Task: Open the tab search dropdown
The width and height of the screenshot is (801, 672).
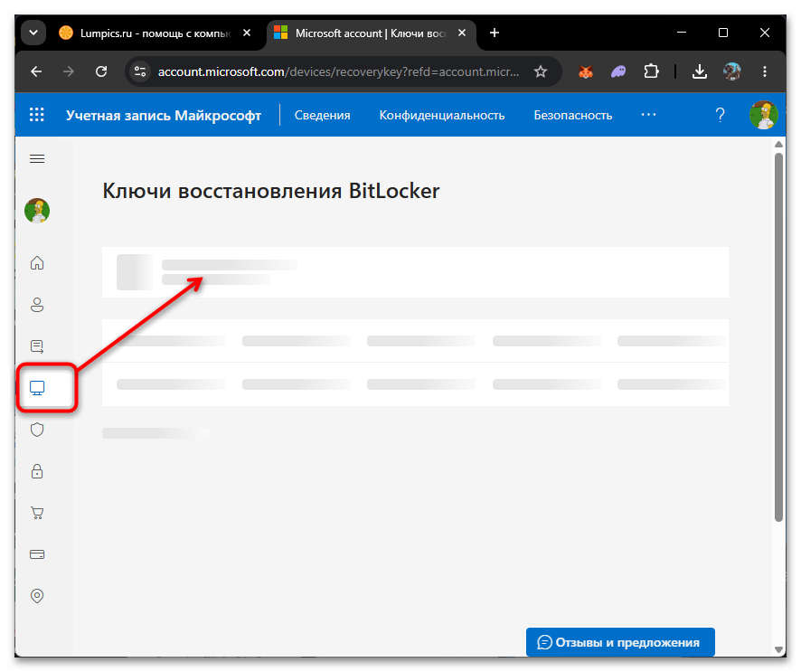Action: point(33,33)
